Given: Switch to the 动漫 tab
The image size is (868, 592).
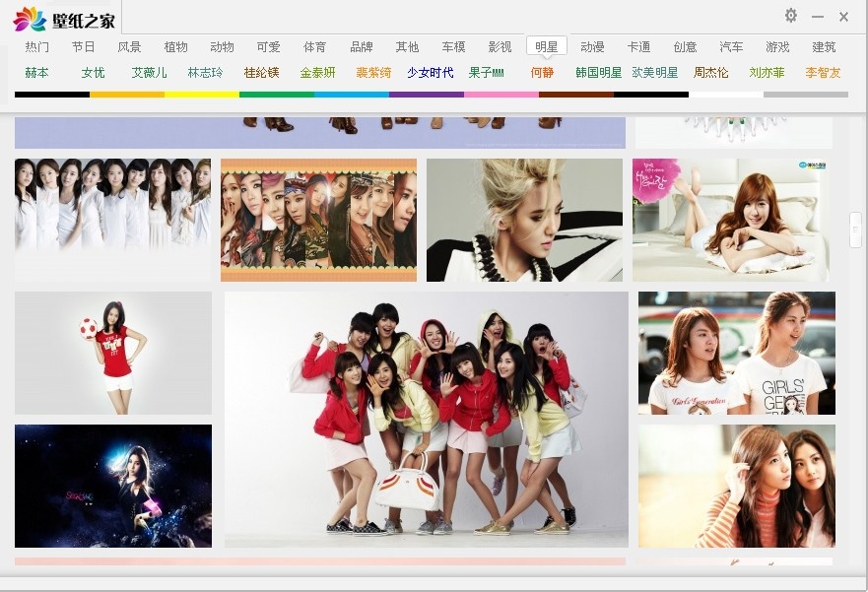Looking at the screenshot, I should tap(592, 47).
